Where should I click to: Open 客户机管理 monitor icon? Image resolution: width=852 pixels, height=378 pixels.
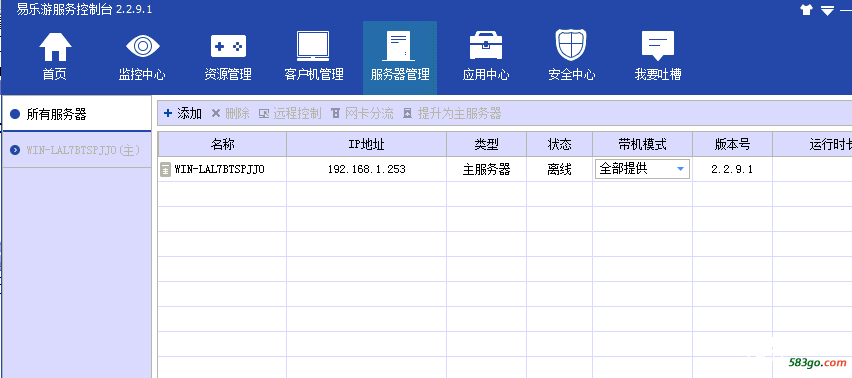coord(313,46)
